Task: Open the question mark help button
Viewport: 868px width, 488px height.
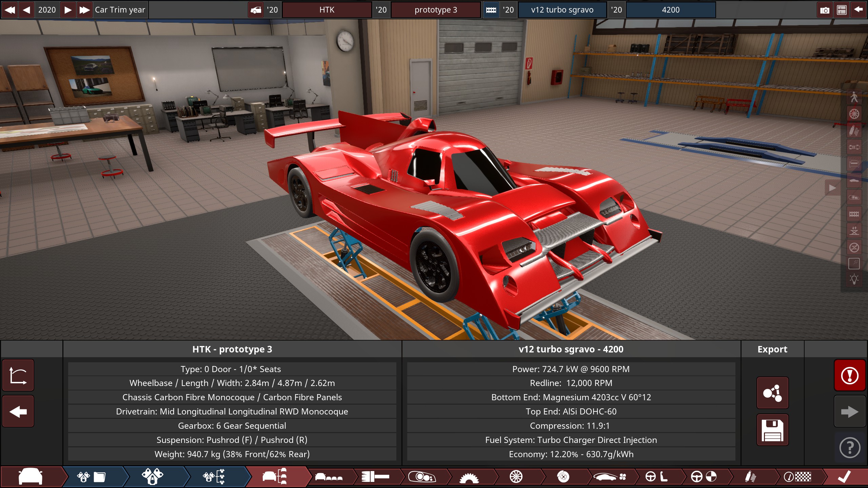Action: click(x=850, y=448)
